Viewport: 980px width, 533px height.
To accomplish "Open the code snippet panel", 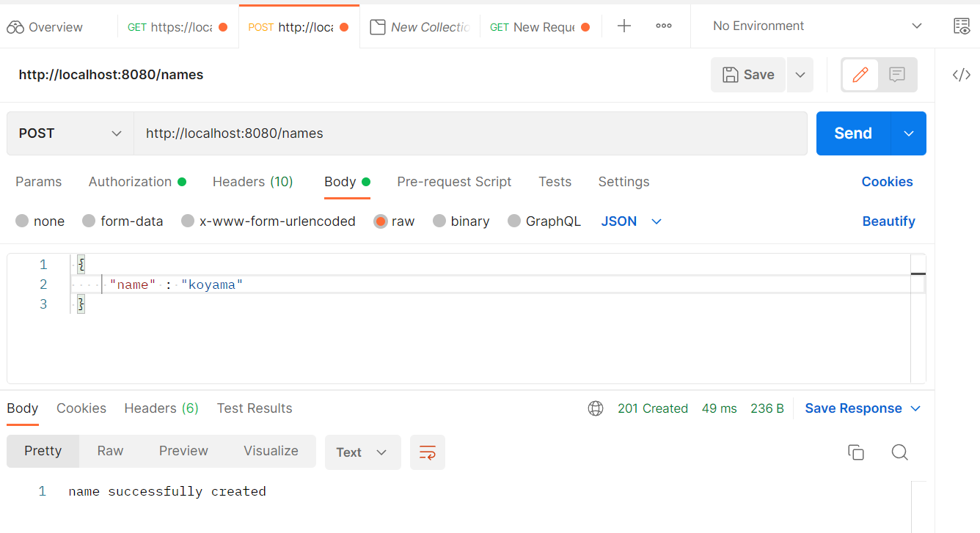I will point(961,74).
